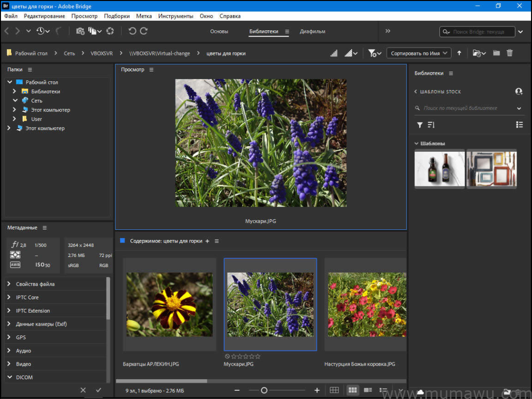
Task: Switch to the Диафильм workspace tab
Action: coord(313,31)
